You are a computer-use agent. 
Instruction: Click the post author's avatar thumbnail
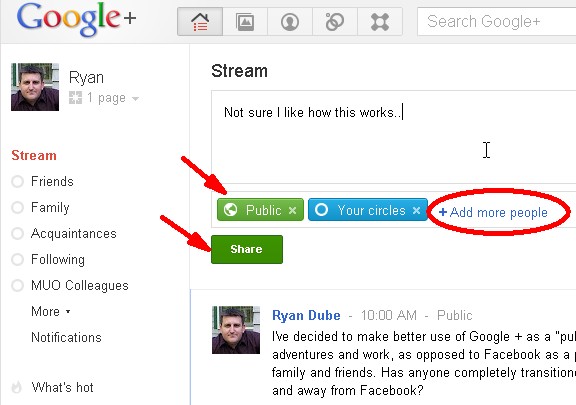pyautogui.click(x=236, y=330)
